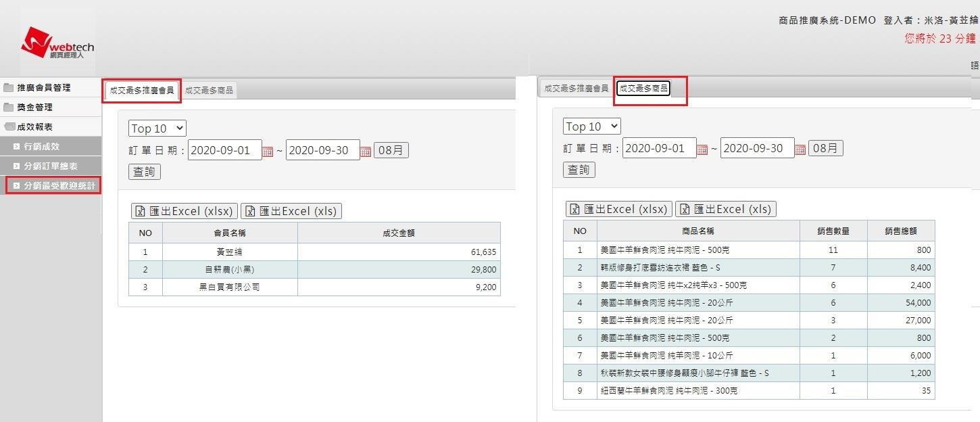Export product table via 匯出Excel (xls)
Viewport: 980px width, 422px height.
click(726, 210)
